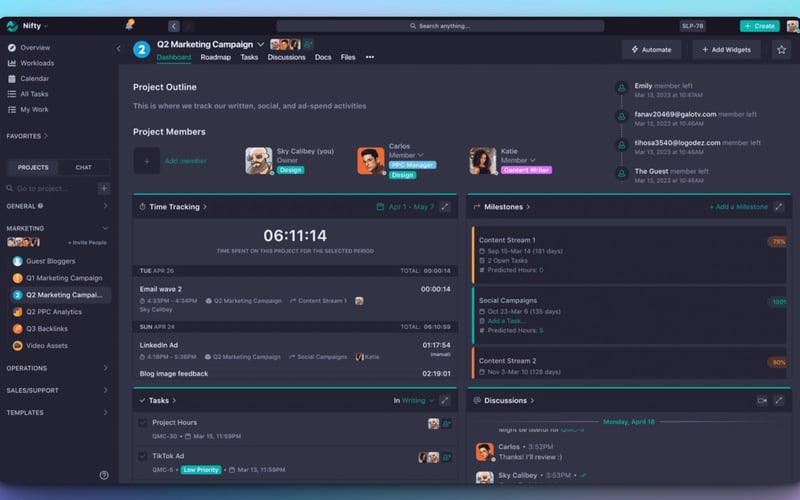Change Katie's Member role dropdown
Image resolution: width=800 pixels, height=500 pixels.
(x=518, y=160)
